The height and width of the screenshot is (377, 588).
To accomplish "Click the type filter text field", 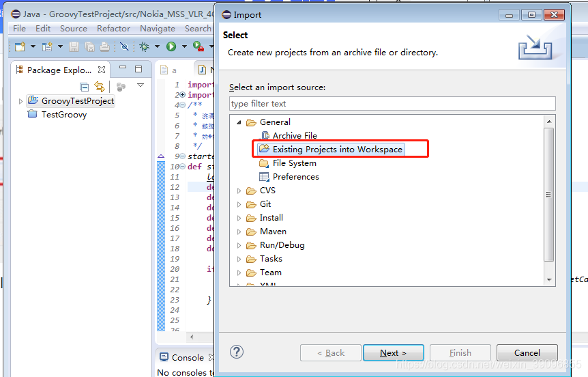I will coord(392,104).
